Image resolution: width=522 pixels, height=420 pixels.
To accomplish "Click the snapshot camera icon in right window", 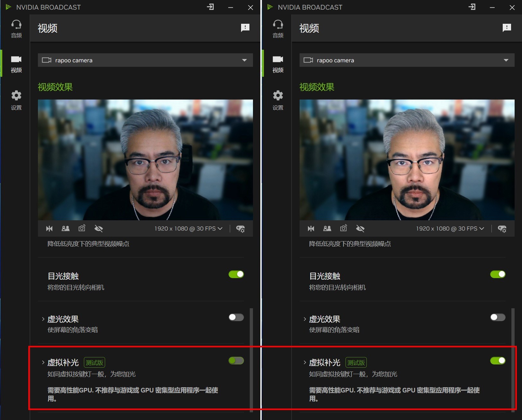I will 344,228.
